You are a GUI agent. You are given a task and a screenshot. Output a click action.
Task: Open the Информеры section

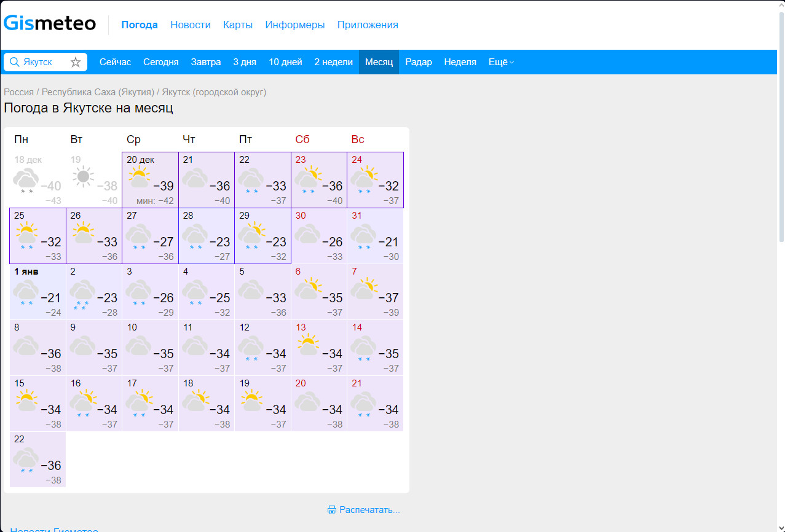[295, 25]
